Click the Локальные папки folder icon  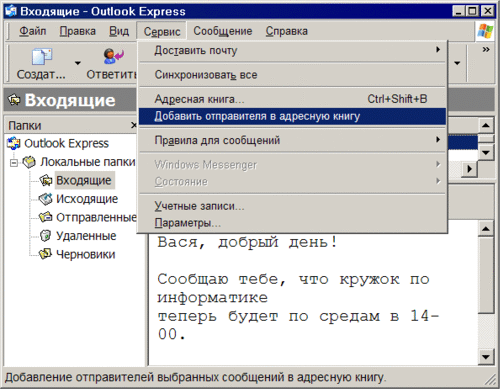pyautogui.click(x=29, y=162)
